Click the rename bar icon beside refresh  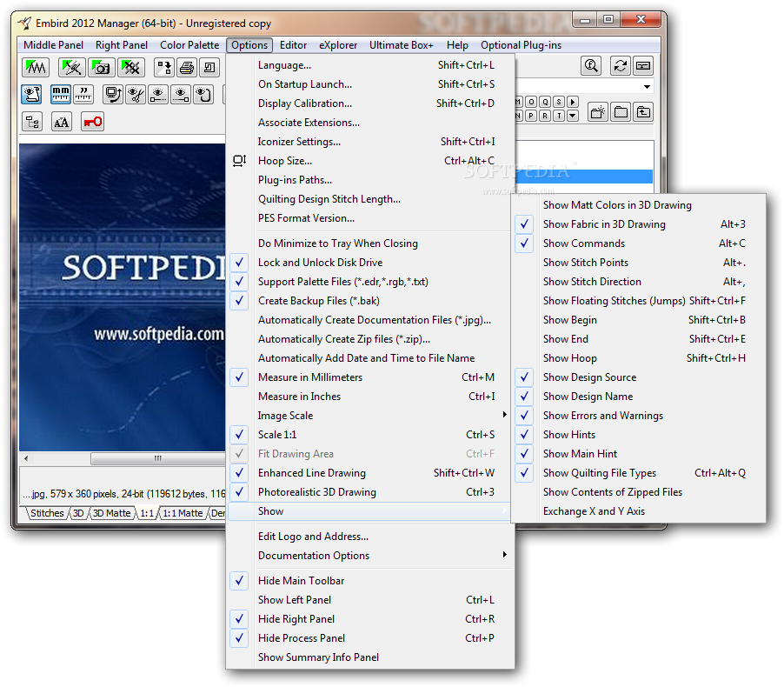point(643,66)
